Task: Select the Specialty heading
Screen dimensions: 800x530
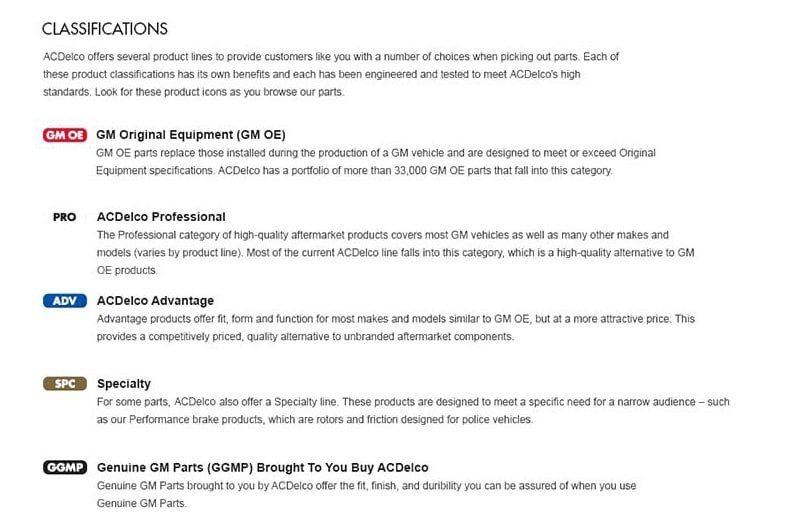Action: 124,383
